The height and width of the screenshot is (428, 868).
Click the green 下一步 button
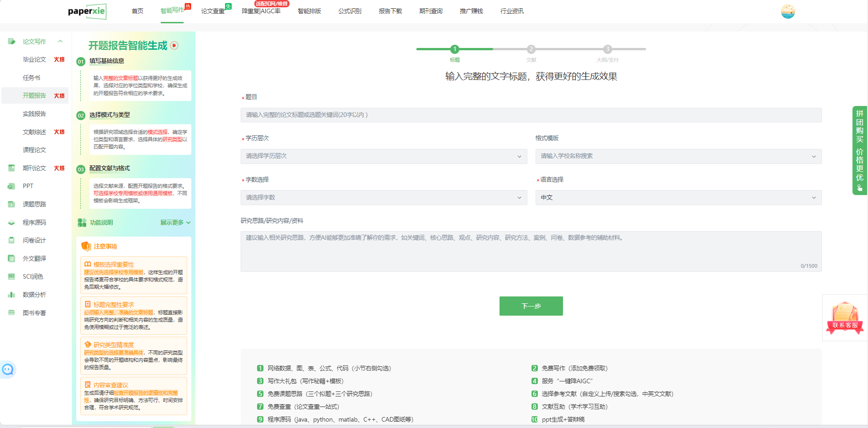(x=531, y=306)
